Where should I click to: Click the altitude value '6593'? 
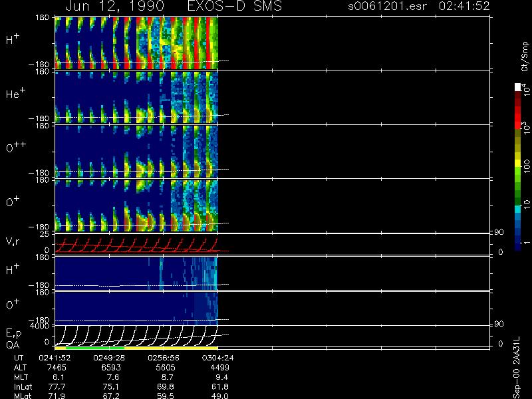110,368
